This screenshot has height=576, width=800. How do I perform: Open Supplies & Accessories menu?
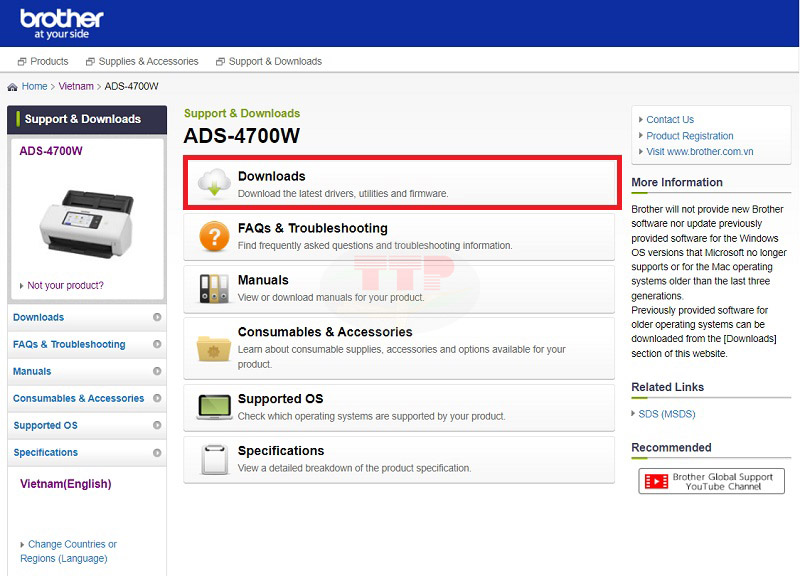coord(142,61)
